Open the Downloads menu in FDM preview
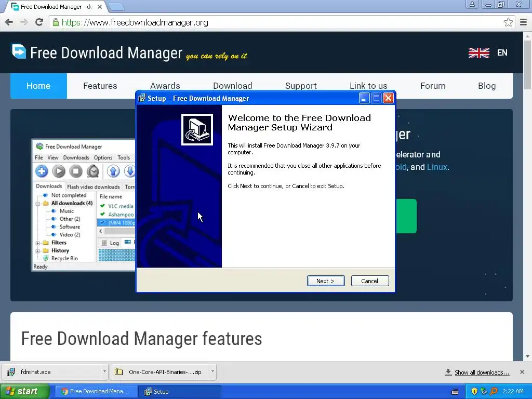 pyautogui.click(x=76, y=157)
